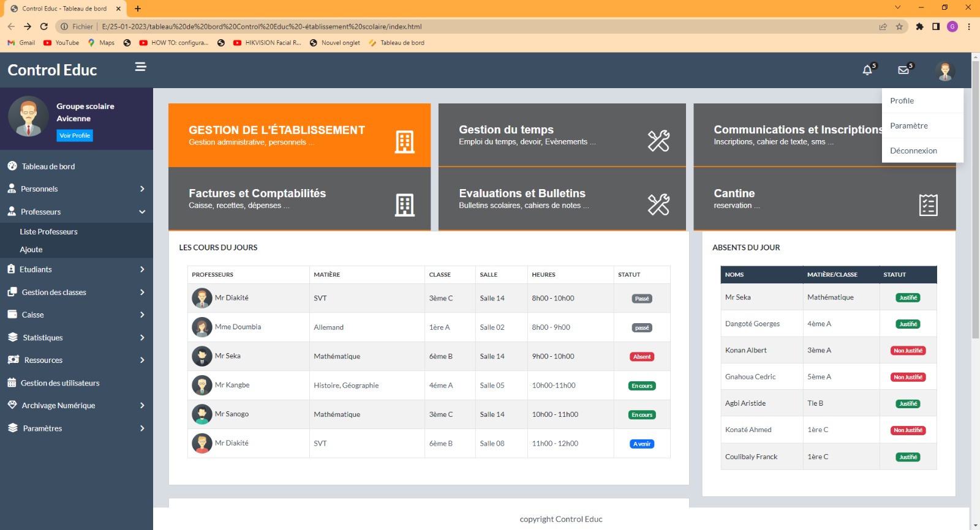The image size is (980, 530).
Task: Click the Caisse sidebar icon
Action: tap(12, 315)
